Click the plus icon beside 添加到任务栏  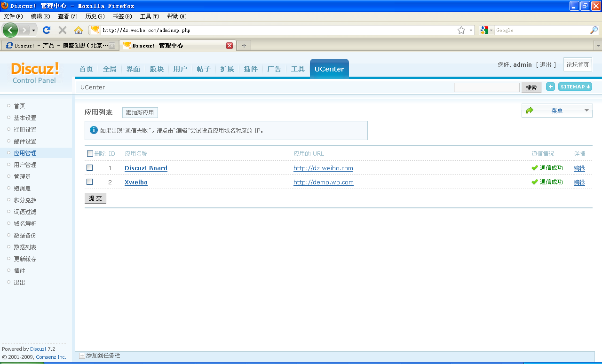pos(82,356)
